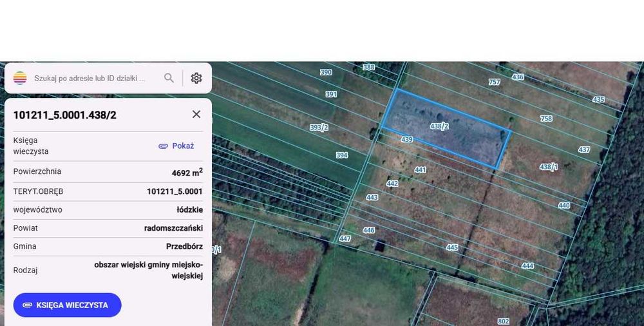Screen dimensions: 644x326
Task: Click parcel label 758
Action: [546, 119]
